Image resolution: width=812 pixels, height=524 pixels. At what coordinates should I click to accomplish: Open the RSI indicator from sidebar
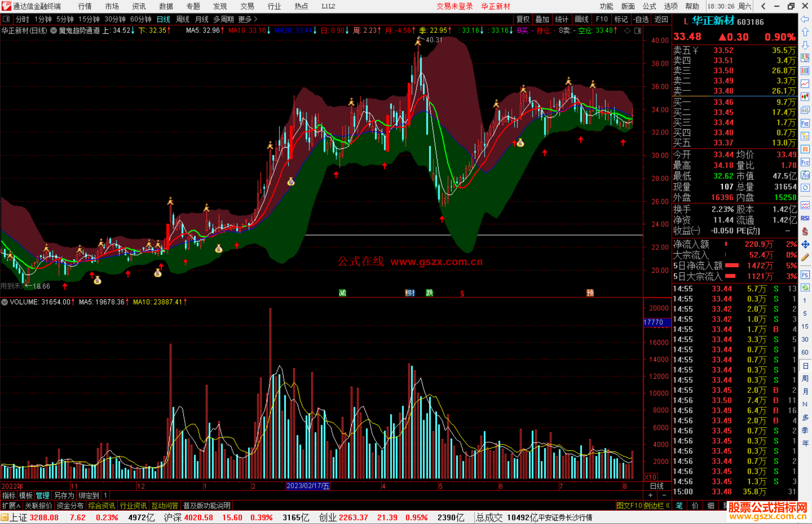point(805,218)
